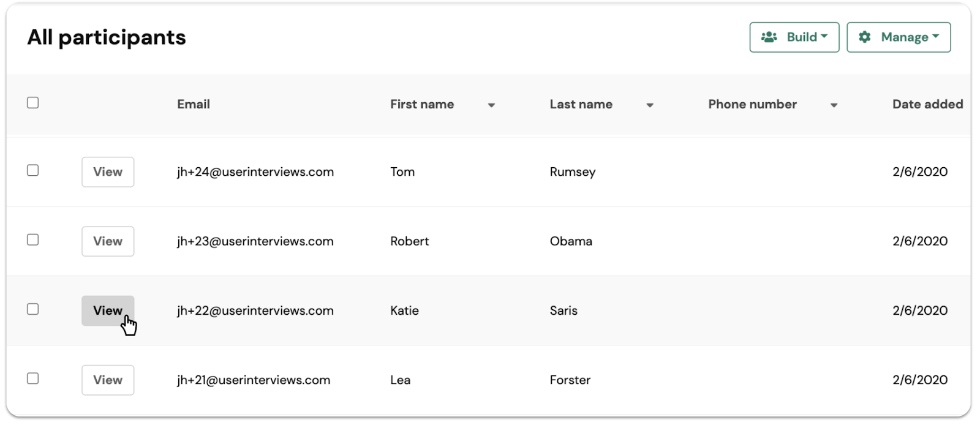Viewport: 980px width, 425px height.
Task: Open the Manage dropdown menu
Action: (x=899, y=37)
